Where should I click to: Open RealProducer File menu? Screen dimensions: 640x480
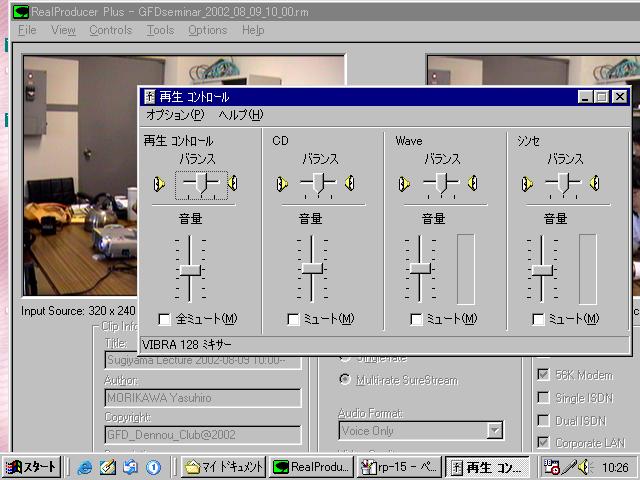27,30
